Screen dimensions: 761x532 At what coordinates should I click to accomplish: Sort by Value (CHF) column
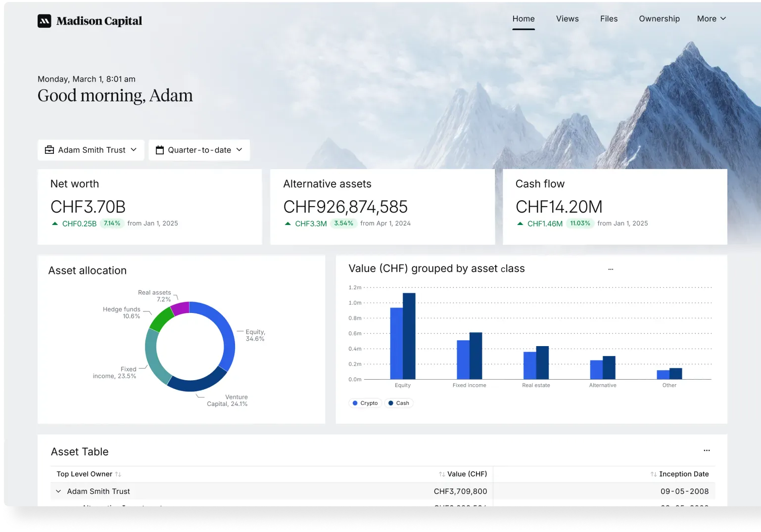click(x=463, y=474)
